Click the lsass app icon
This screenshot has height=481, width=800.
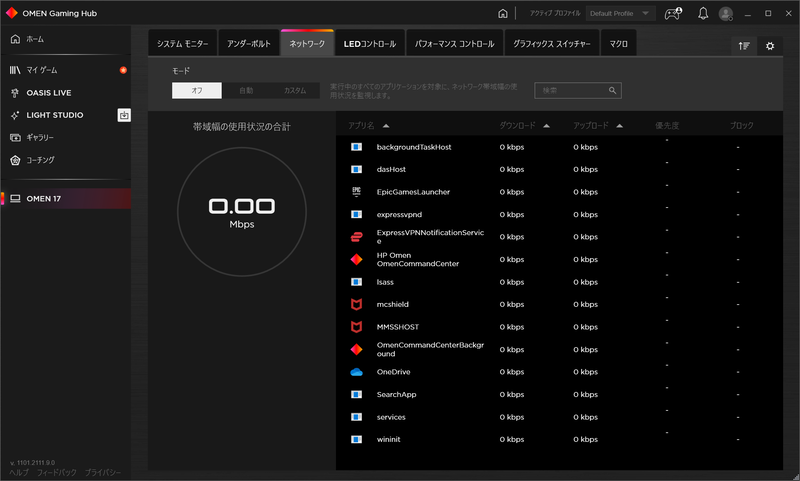click(x=357, y=282)
